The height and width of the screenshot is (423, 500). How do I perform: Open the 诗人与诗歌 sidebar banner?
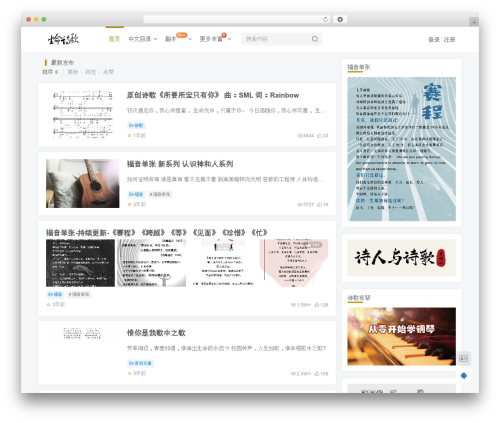coord(402,258)
